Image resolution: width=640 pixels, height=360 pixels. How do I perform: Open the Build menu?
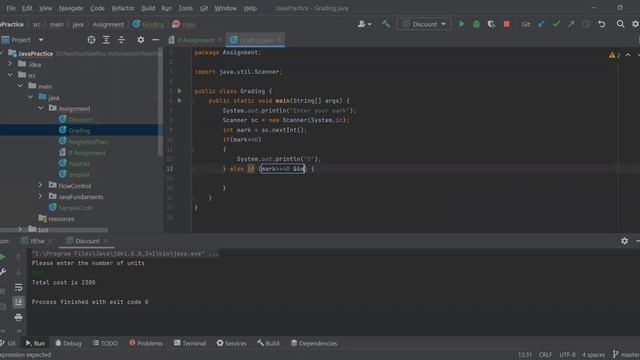point(148,8)
